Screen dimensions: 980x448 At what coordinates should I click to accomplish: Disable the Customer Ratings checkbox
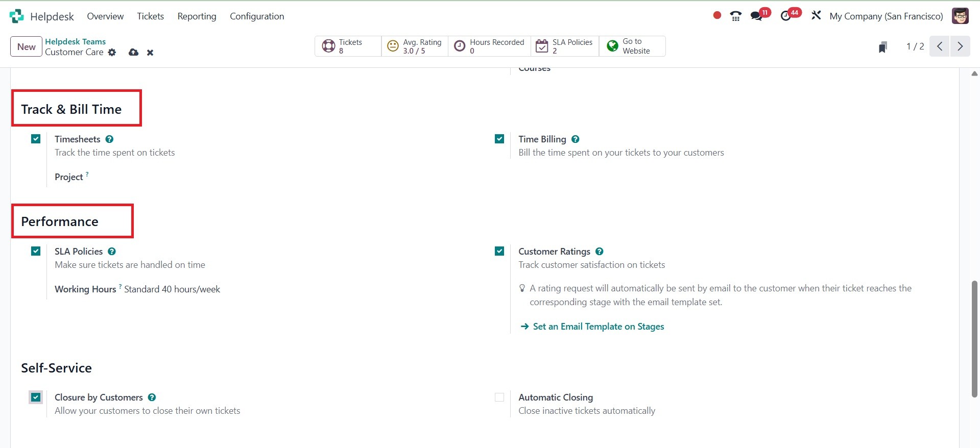click(499, 251)
